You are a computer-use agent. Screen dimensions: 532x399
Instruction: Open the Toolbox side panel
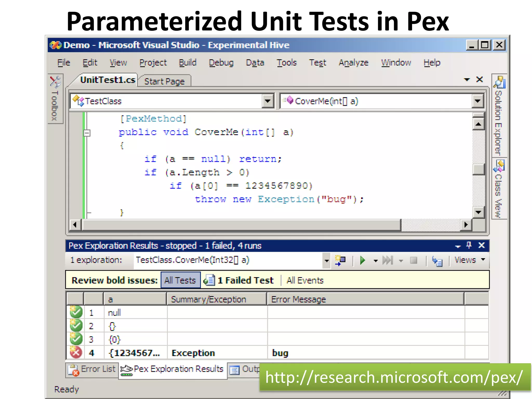click(x=55, y=99)
